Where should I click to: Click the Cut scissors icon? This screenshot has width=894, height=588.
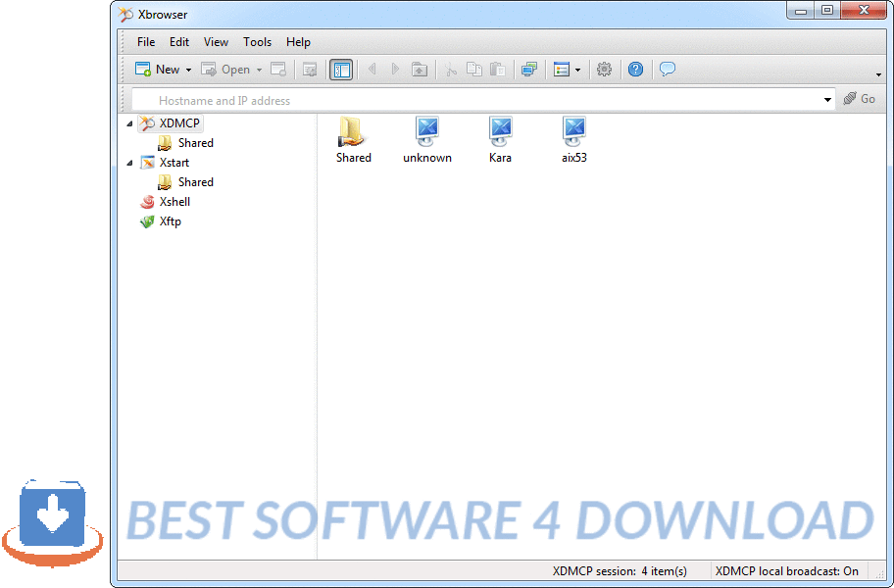point(450,70)
